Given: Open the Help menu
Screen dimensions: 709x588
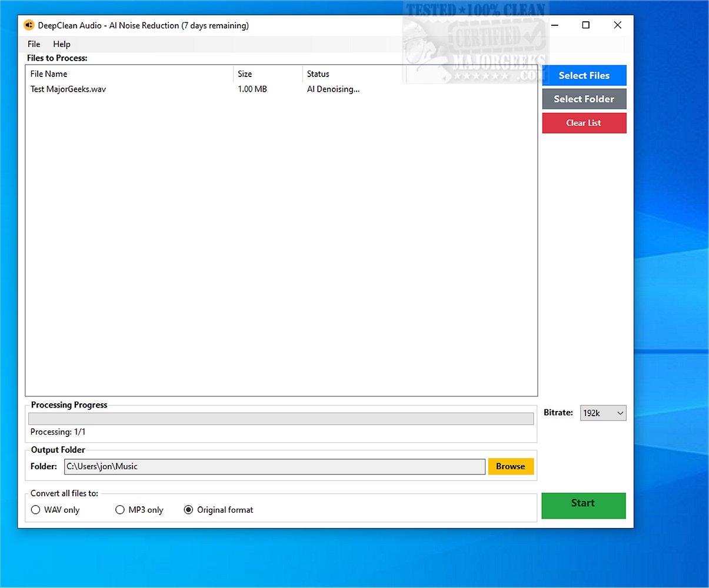Looking at the screenshot, I should click(x=62, y=44).
